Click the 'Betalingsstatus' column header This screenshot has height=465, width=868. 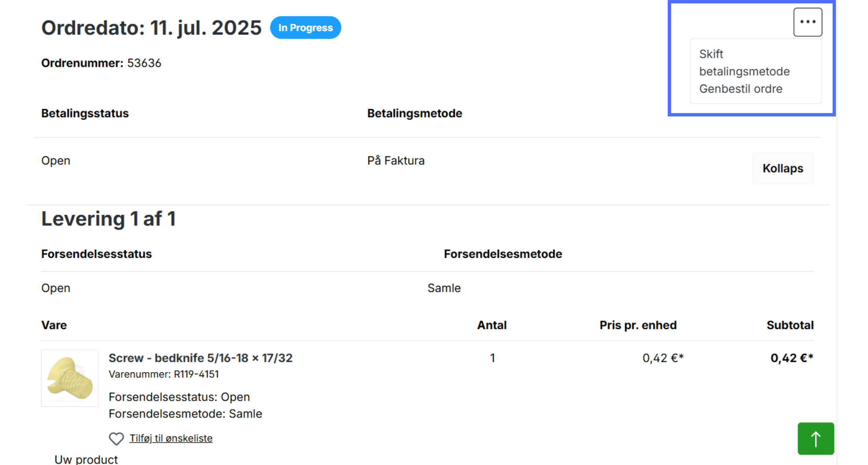pyautogui.click(x=85, y=114)
